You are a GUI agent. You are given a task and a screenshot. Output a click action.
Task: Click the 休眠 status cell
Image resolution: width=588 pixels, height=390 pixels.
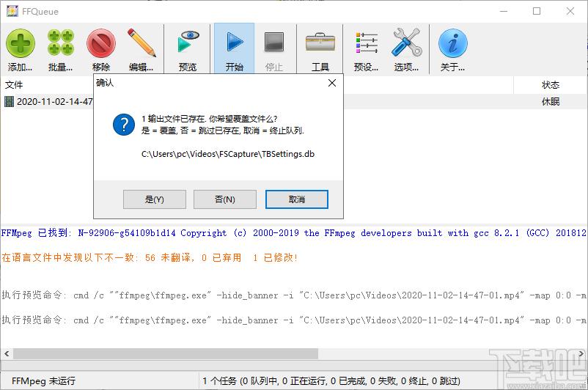click(550, 102)
